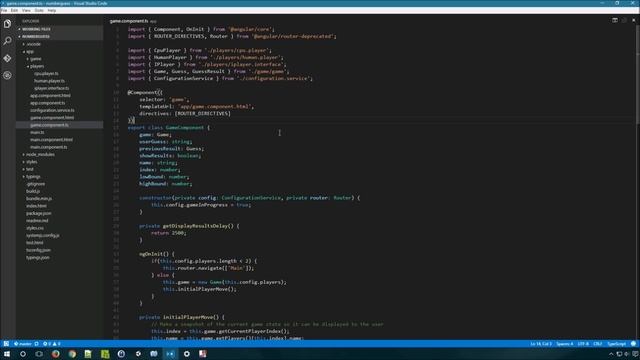Screen dimensions: 640x360
Task: Open package.json file
Action: point(39,213)
